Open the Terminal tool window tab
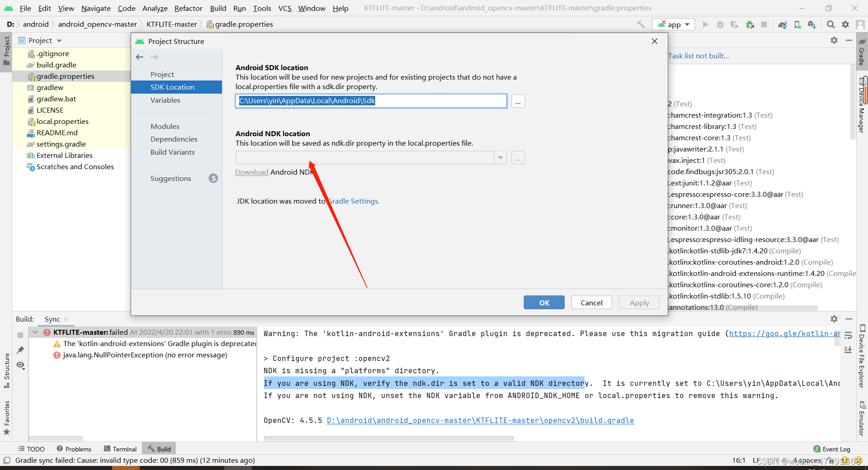Screen dimensions: 868x470 point(120,449)
